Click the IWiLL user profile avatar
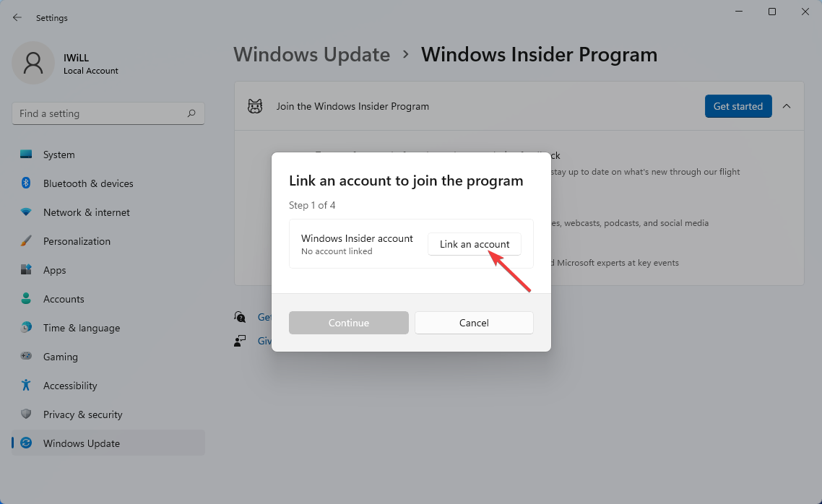Image resolution: width=822 pixels, height=504 pixels. 33,63
